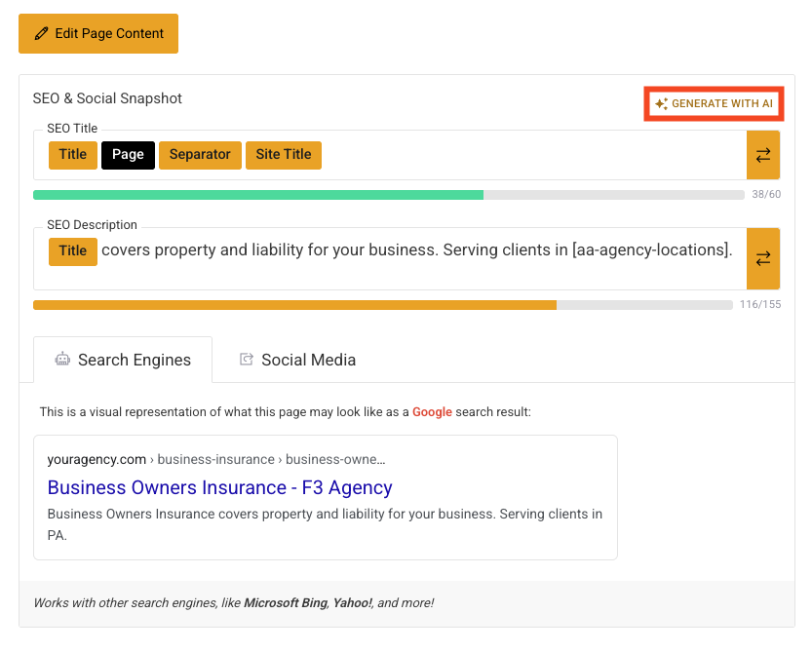
Task: Click the share icon on Social Media tab
Action: pyautogui.click(x=247, y=360)
